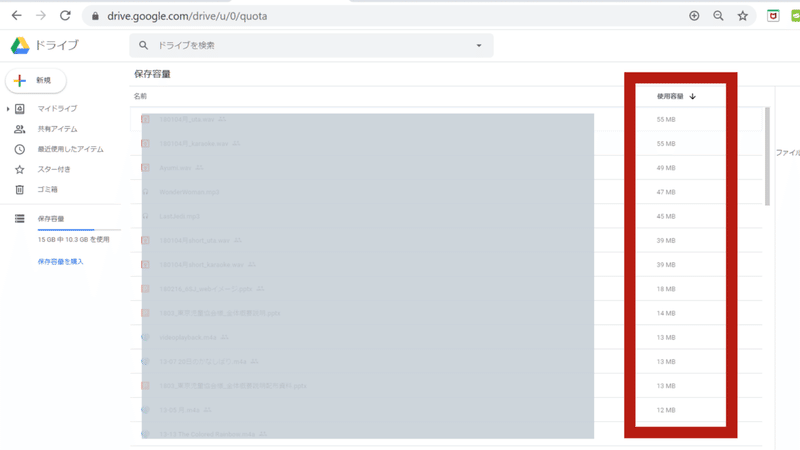Click the 15 GB 中 10.3 GB を使用 text
The image size is (800, 450).
click(73, 239)
